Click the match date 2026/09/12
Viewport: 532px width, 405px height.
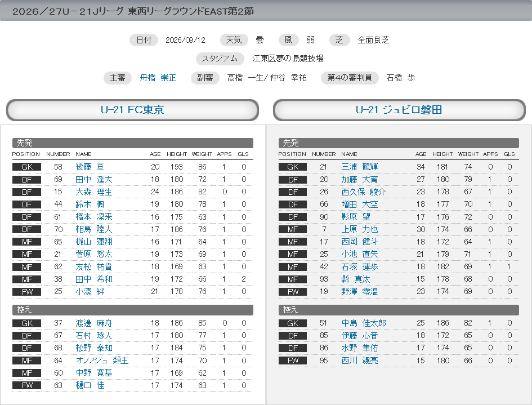(185, 40)
